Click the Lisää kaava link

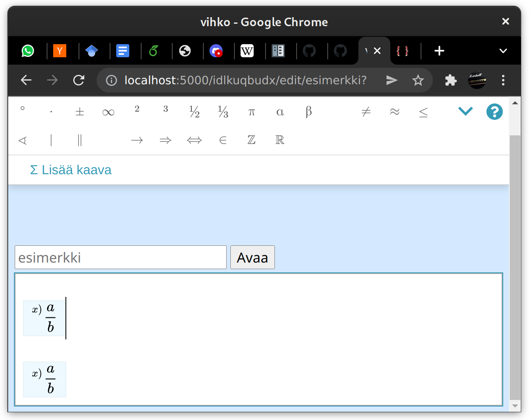70,170
